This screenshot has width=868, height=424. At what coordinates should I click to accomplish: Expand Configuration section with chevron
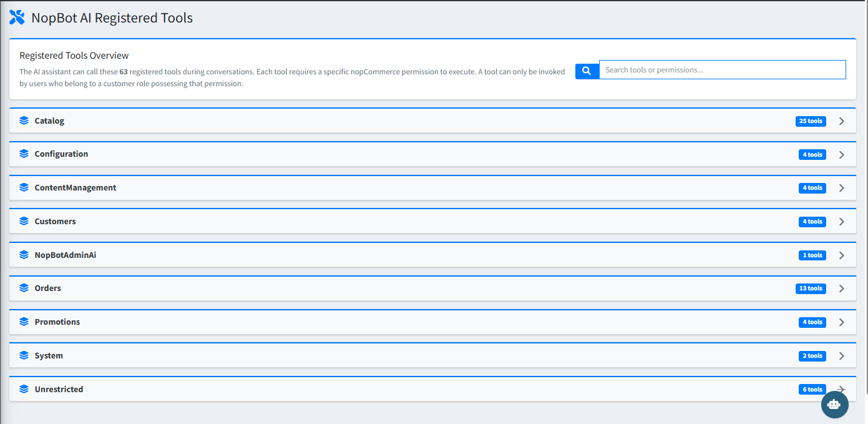point(841,154)
